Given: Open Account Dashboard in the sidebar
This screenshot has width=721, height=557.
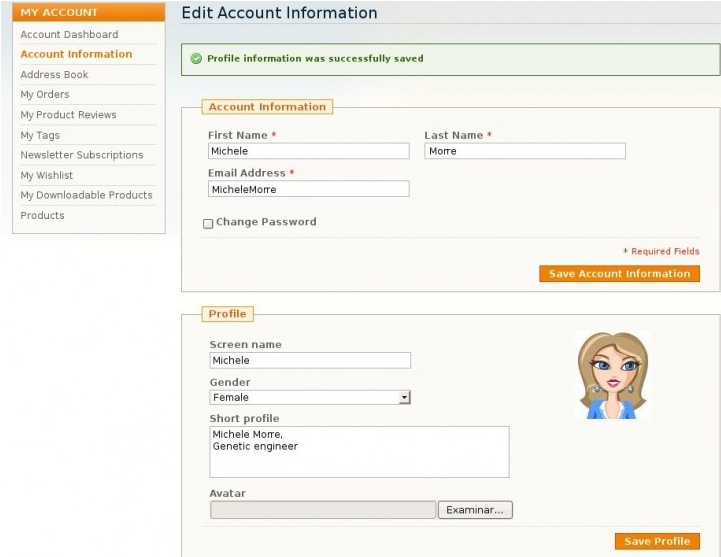Looking at the screenshot, I should pyautogui.click(x=69, y=34).
